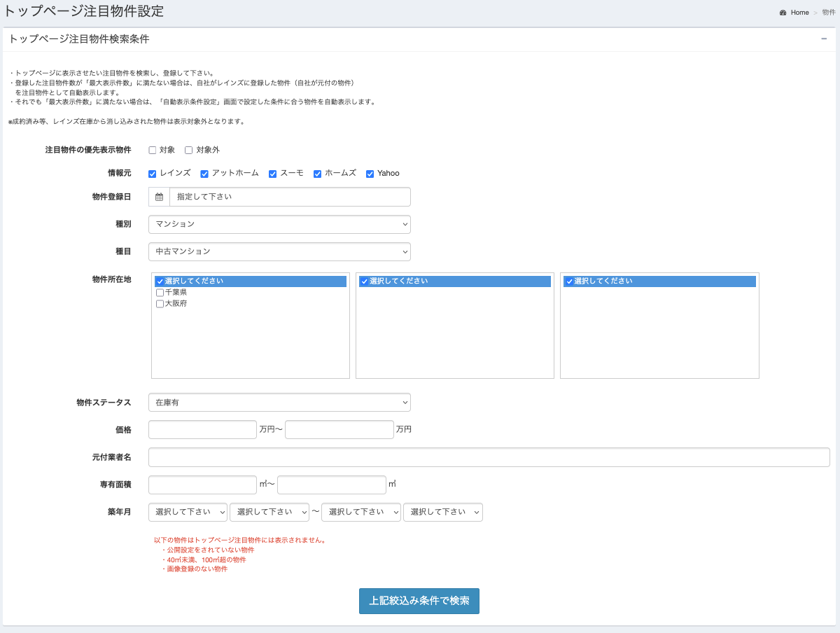Check 大阪府 in the location list
The height and width of the screenshot is (633, 840).
coord(160,304)
